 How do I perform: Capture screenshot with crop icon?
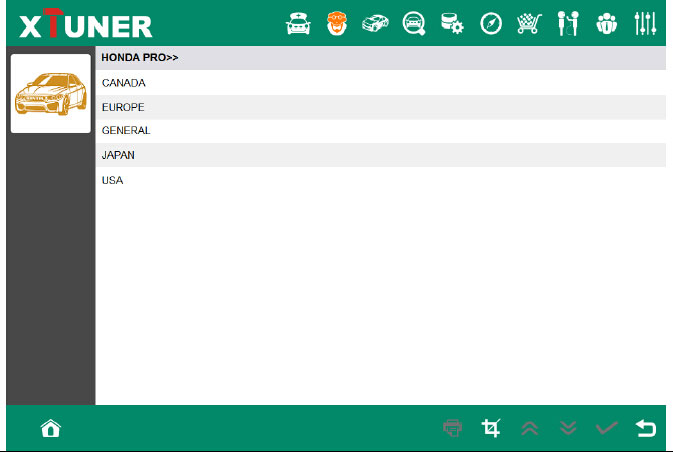click(491, 428)
